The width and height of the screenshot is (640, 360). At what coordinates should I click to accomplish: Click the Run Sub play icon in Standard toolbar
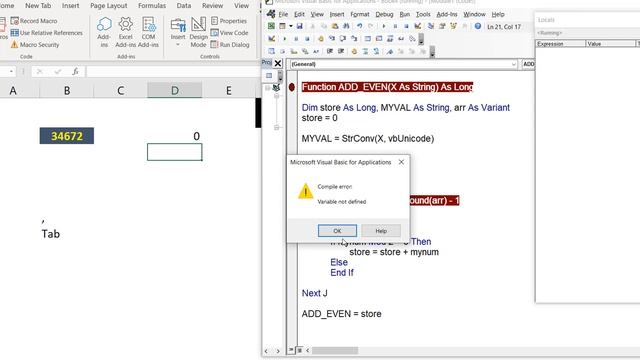tap(384, 26)
